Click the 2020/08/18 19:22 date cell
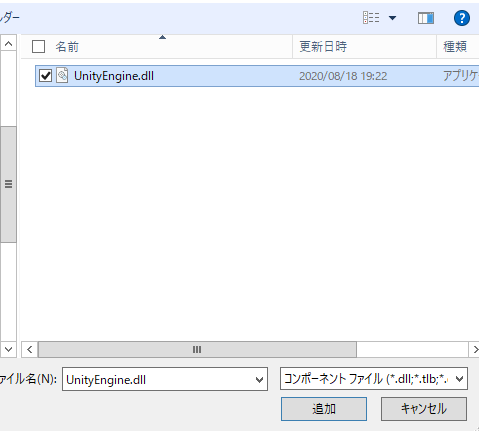The width and height of the screenshot is (479, 431). (343, 76)
